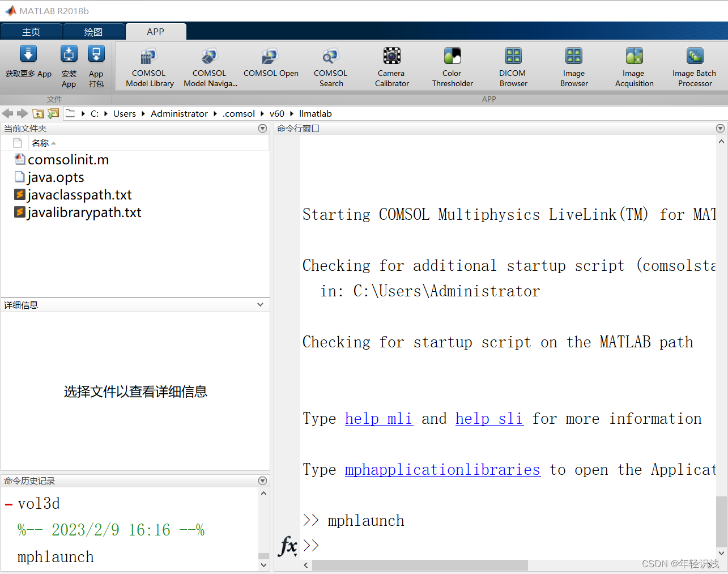This screenshot has height=574, width=728.
Task: Click the 2023/2/9 16:16 history timestamp
Action: [111, 530]
